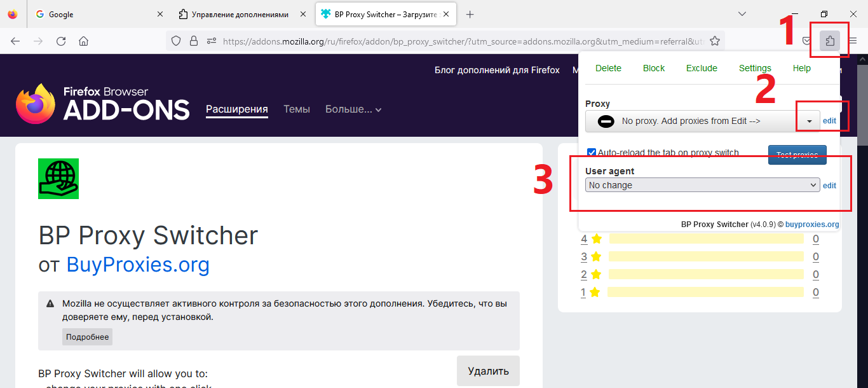Click edit link beside User agent dropdown
The width and height of the screenshot is (868, 388).
click(829, 186)
